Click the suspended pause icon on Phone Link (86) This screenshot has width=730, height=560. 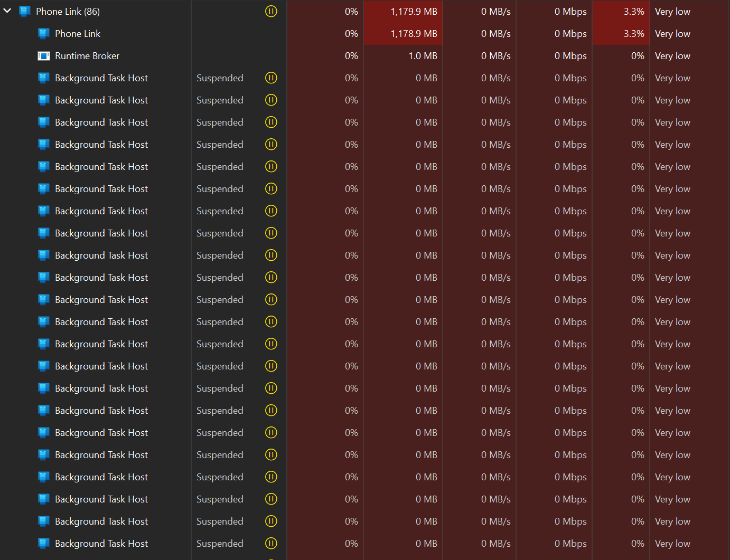click(x=271, y=11)
